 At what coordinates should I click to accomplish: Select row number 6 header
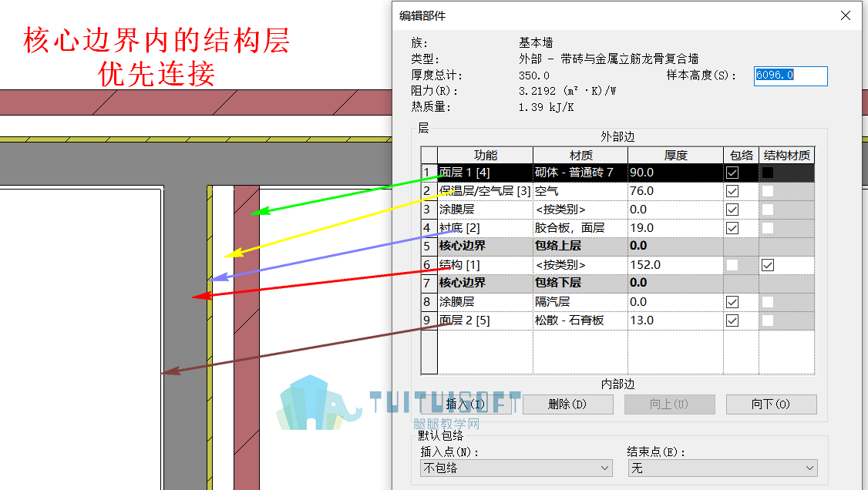[429, 265]
